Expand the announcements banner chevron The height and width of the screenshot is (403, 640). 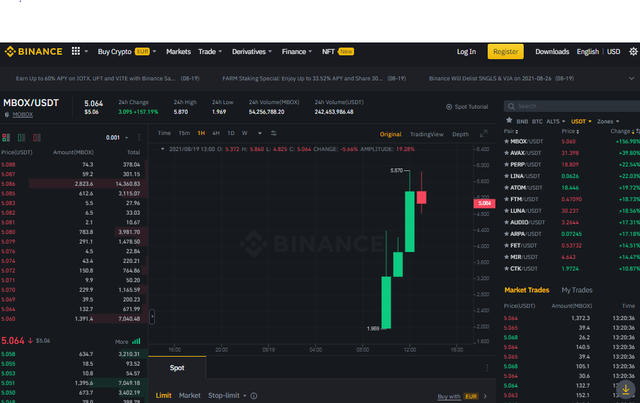631,78
